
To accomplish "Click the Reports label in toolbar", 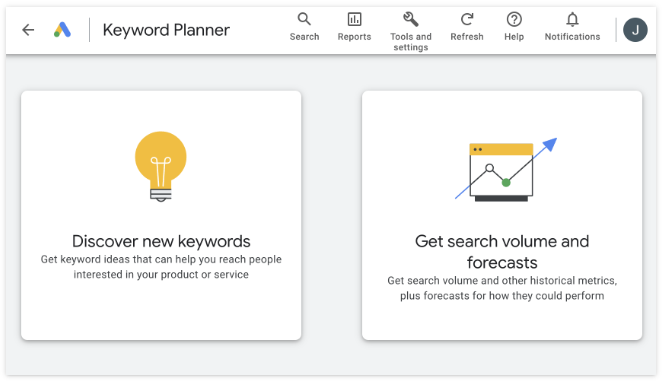I will (354, 37).
